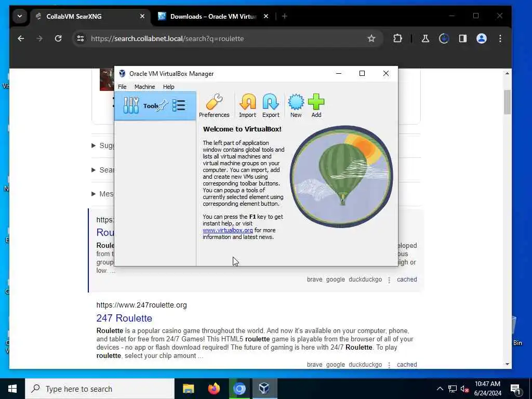Bookmark this page with the star icon
The image size is (532, 399).
[371, 38]
